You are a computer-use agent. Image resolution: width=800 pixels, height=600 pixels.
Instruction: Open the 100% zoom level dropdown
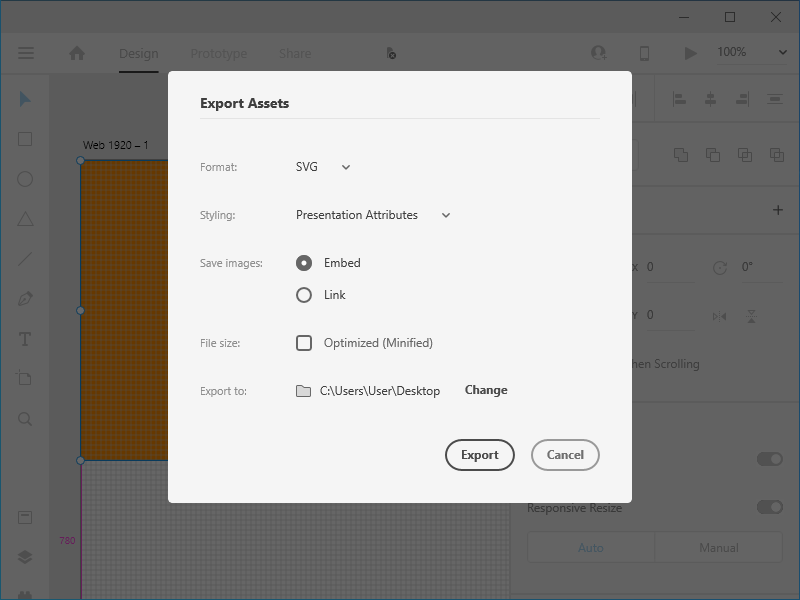click(752, 52)
